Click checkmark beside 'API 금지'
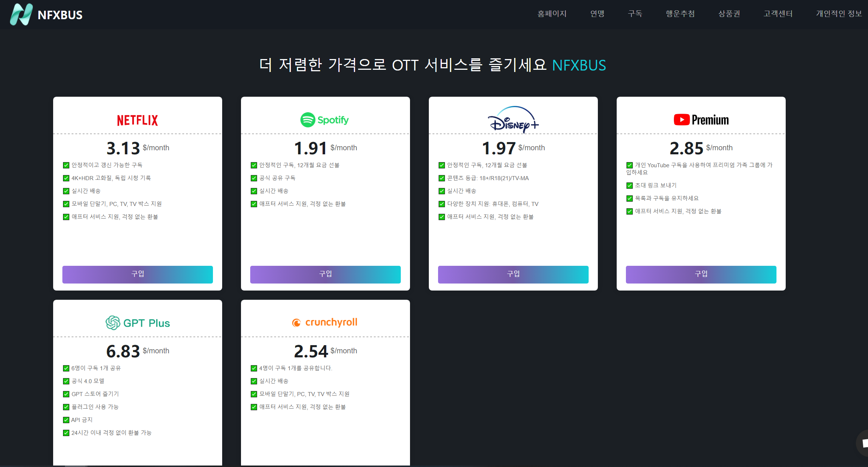Image resolution: width=868 pixels, height=467 pixels. tap(66, 420)
